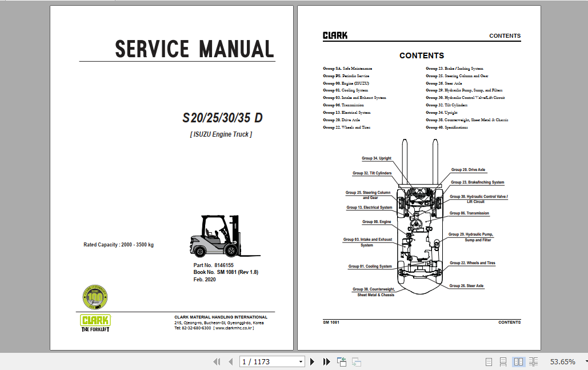Switch to continuous facing layout
Screen dimensions: 588x370
pos(533,362)
